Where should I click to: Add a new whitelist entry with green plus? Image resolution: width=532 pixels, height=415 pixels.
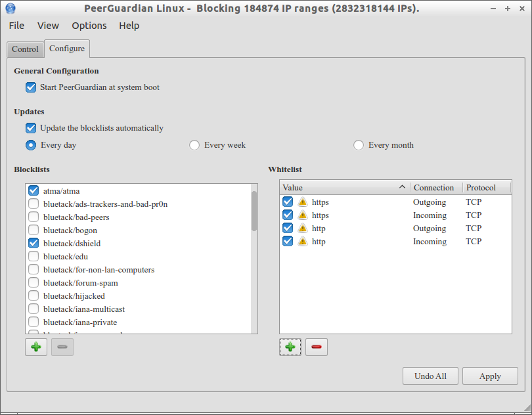pos(290,347)
